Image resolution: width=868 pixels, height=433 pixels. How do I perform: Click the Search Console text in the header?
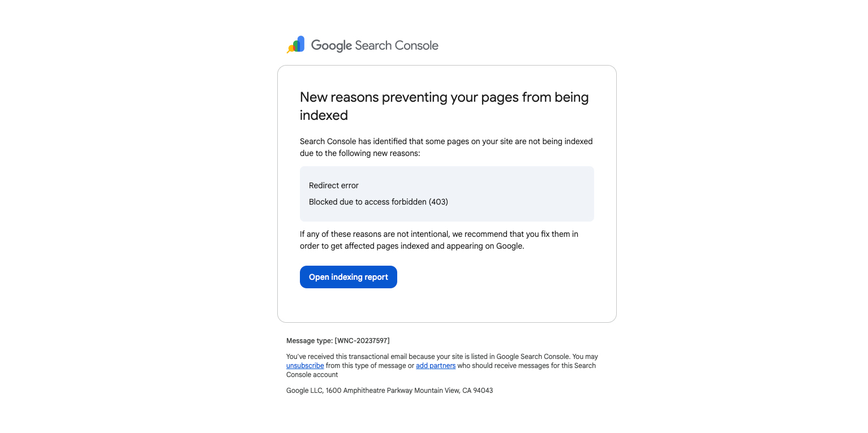point(396,45)
